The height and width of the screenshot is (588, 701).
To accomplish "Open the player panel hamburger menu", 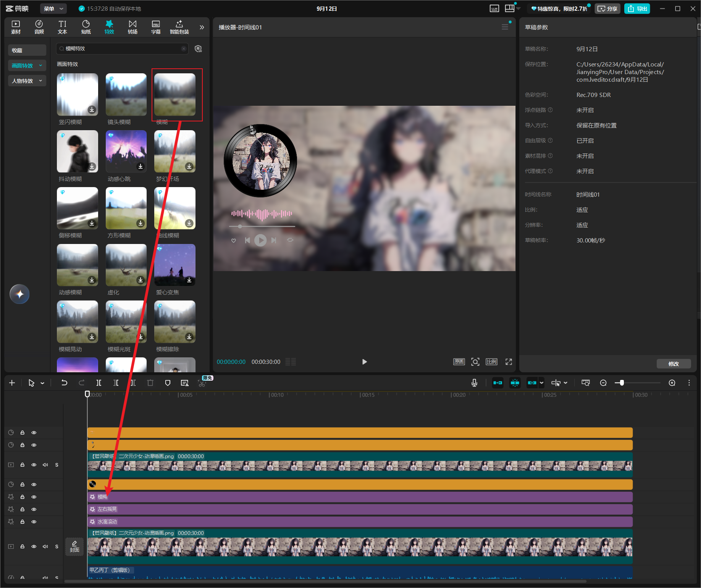I will (505, 27).
